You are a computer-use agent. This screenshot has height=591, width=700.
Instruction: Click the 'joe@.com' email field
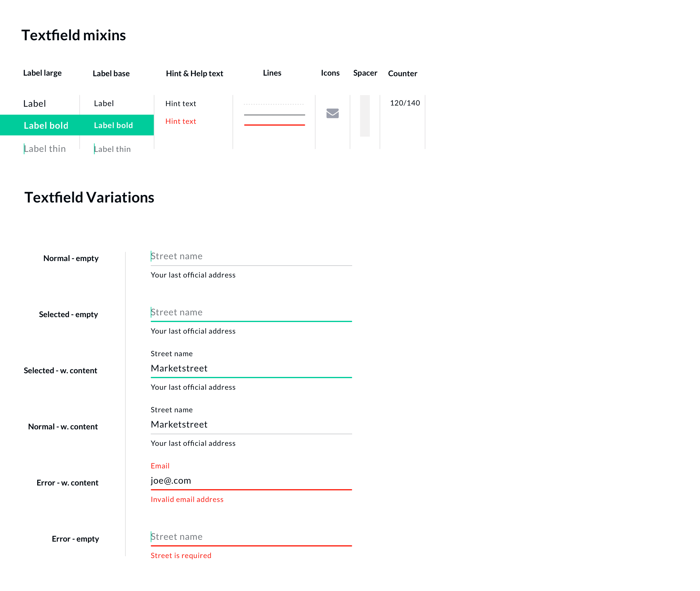click(x=171, y=480)
